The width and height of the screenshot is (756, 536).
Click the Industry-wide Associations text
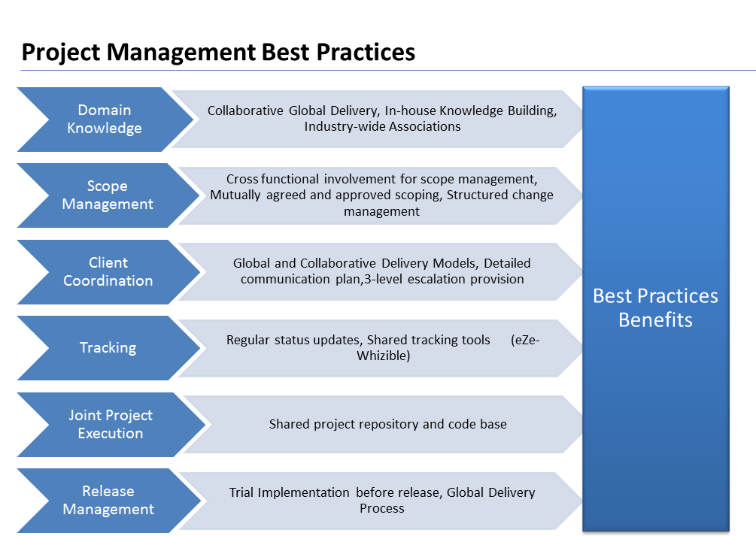[382, 126]
